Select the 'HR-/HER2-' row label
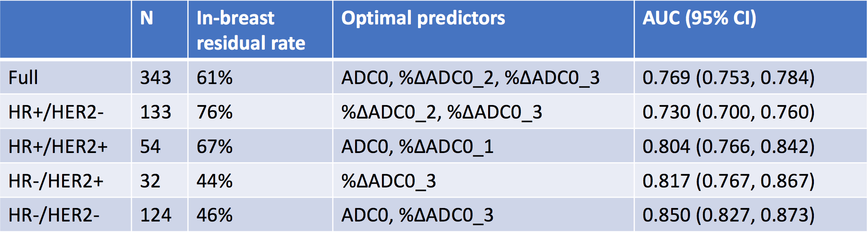Viewport: 868px width, 232px height. (x=54, y=215)
